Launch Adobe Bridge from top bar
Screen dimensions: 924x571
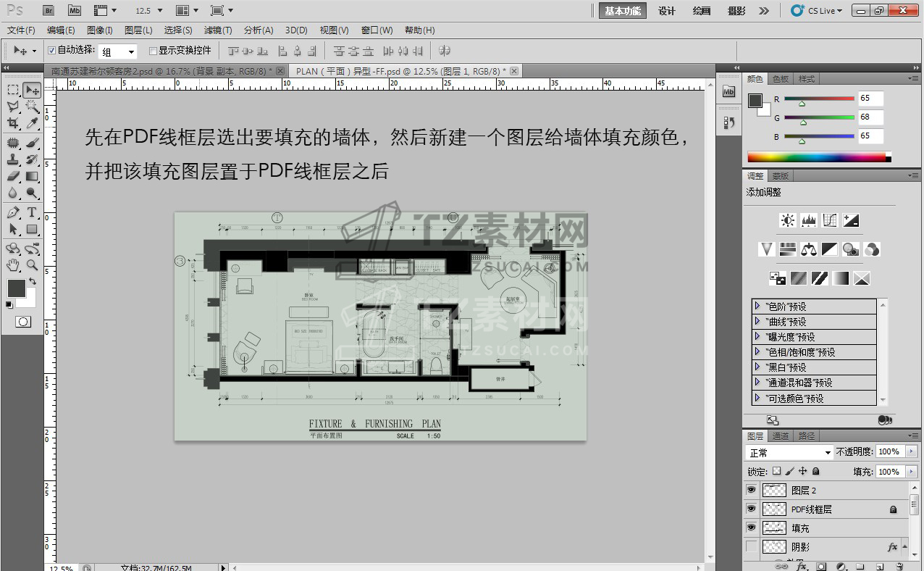(49, 10)
